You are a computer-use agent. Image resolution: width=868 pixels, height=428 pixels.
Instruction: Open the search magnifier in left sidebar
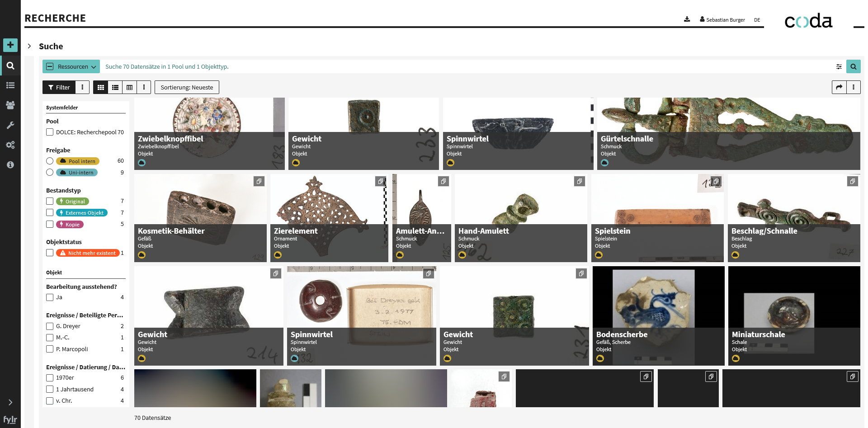10,66
